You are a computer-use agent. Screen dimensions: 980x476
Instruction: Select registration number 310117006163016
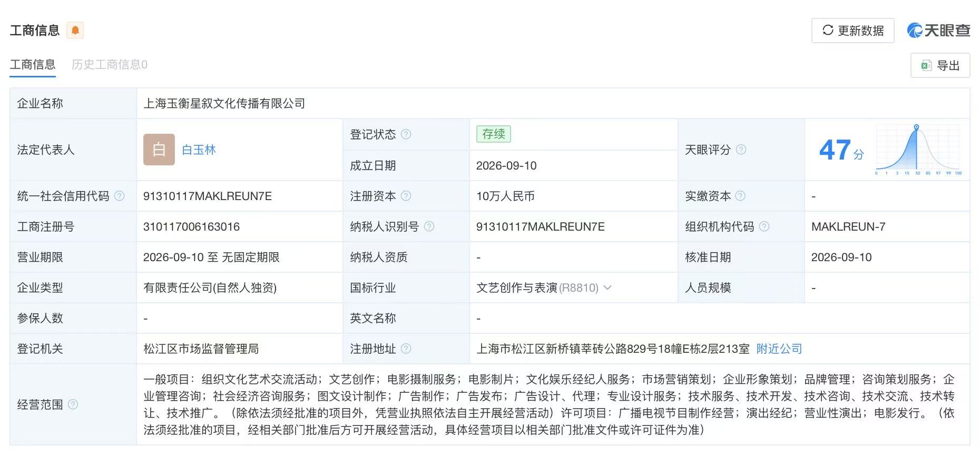pyautogui.click(x=191, y=227)
